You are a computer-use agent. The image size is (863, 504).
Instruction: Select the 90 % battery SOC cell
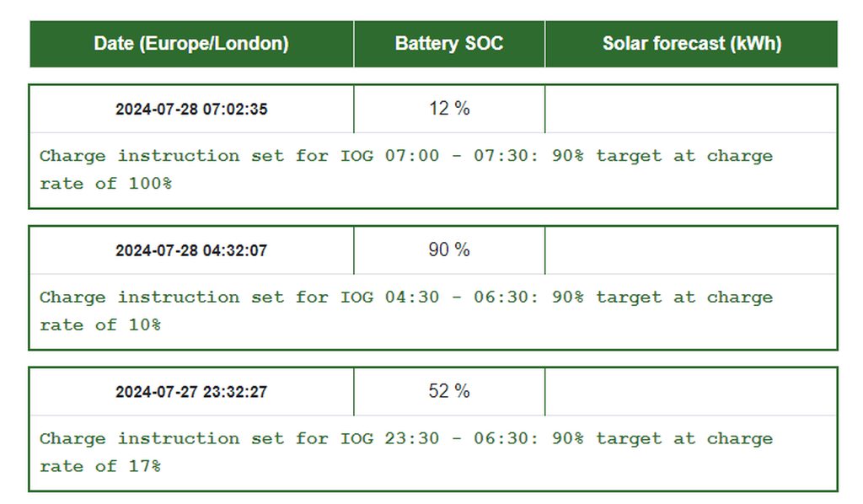449,250
